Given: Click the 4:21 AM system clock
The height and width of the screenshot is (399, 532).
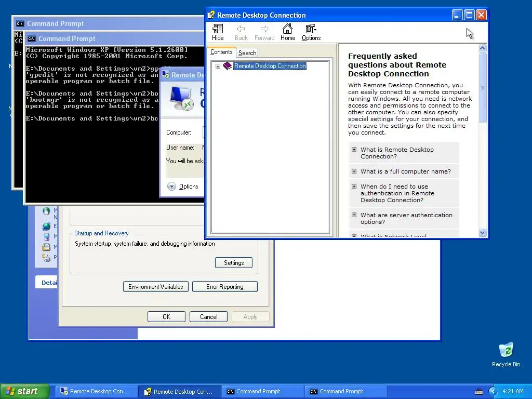Looking at the screenshot, I should pos(513,391).
